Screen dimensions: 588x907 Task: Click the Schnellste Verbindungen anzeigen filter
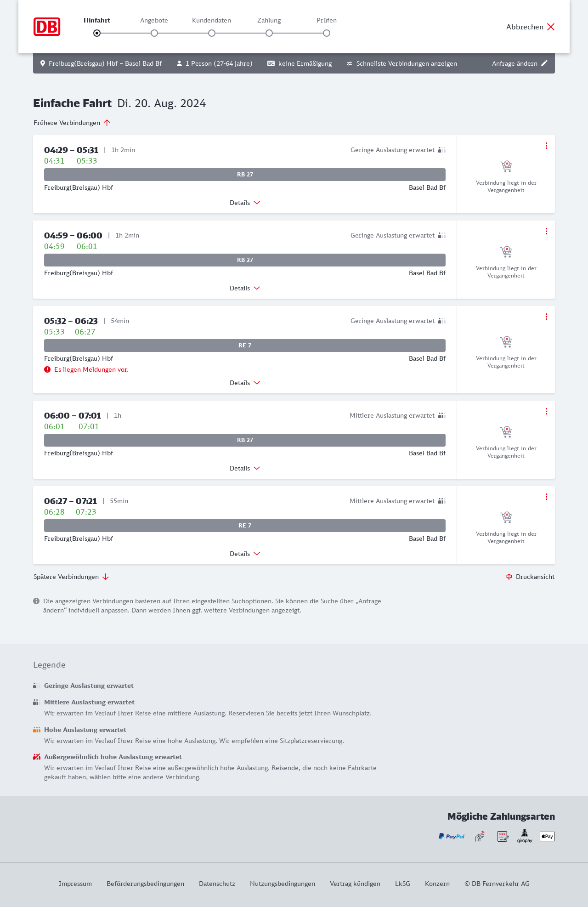point(401,63)
